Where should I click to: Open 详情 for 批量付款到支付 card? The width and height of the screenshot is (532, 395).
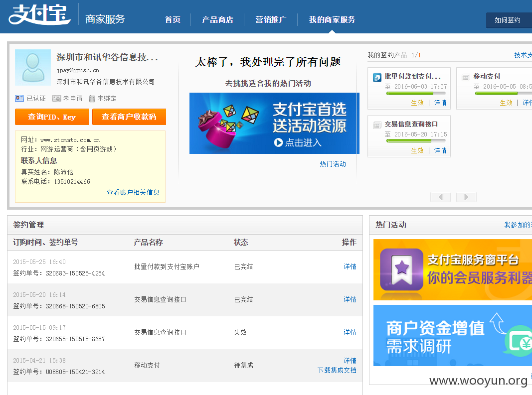(x=440, y=103)
